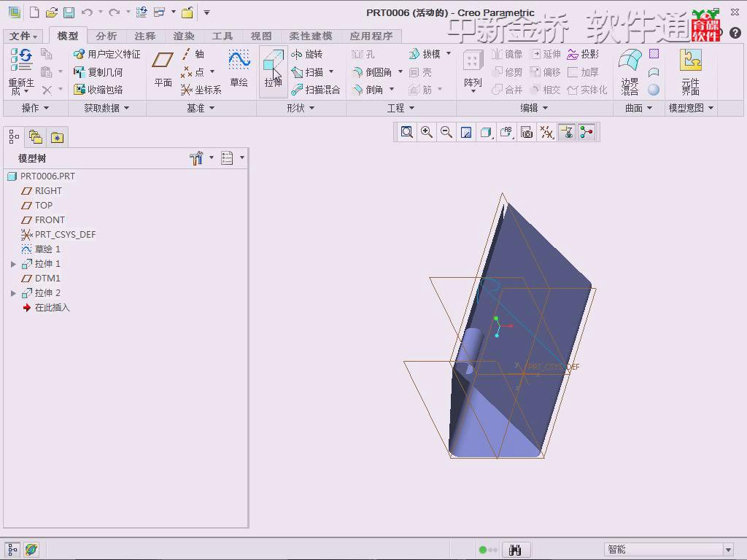747x560 pixels.
Task: Open the Saved Orientations view icon
Action: point(506,133)
